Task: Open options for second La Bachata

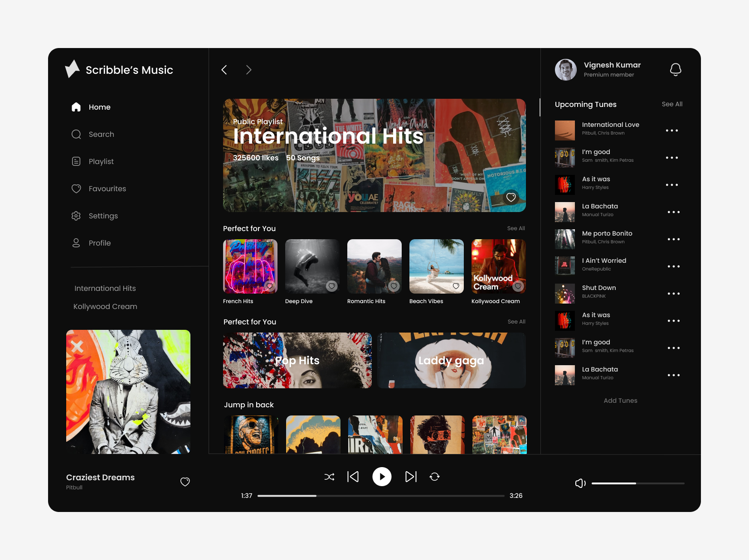Action: coord(674,375)
